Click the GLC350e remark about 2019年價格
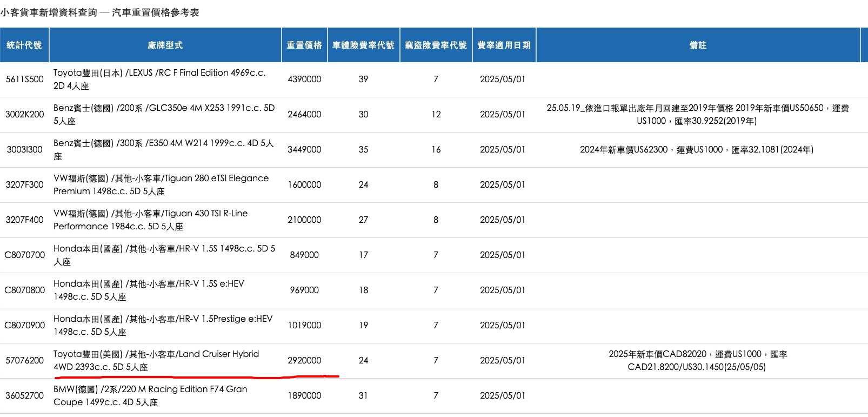The width and height of the screenshot is (868, 417). pos(697,114)
